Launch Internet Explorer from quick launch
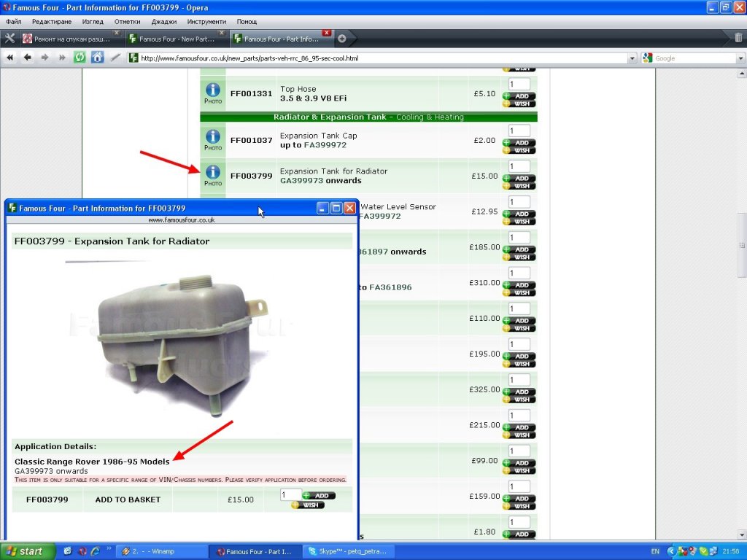 (x=95, y=551)
